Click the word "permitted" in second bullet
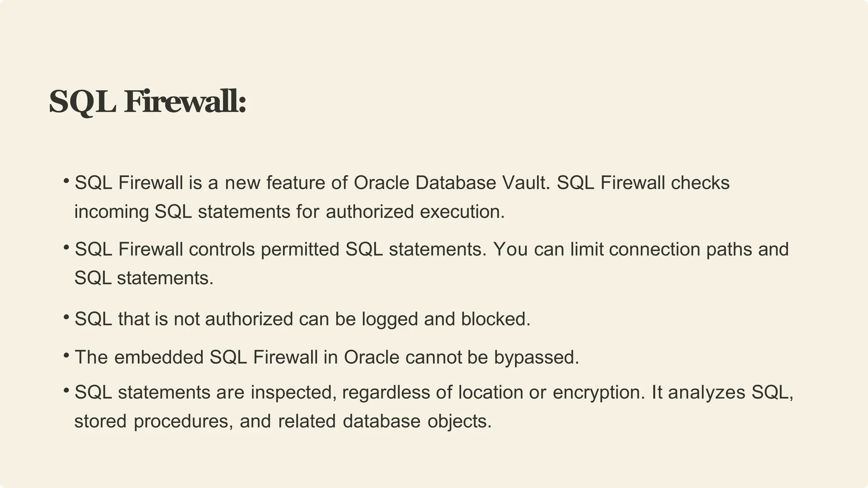Image resolution: width=868 pixels, height=488 pixels. click(300, 250)
